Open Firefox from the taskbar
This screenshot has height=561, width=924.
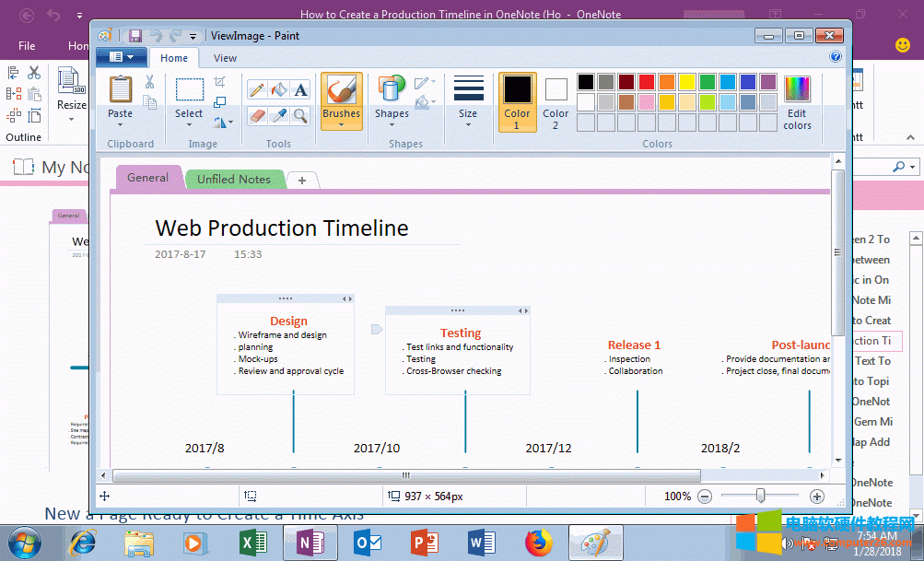pyautogui.click(x=539, y=543)
